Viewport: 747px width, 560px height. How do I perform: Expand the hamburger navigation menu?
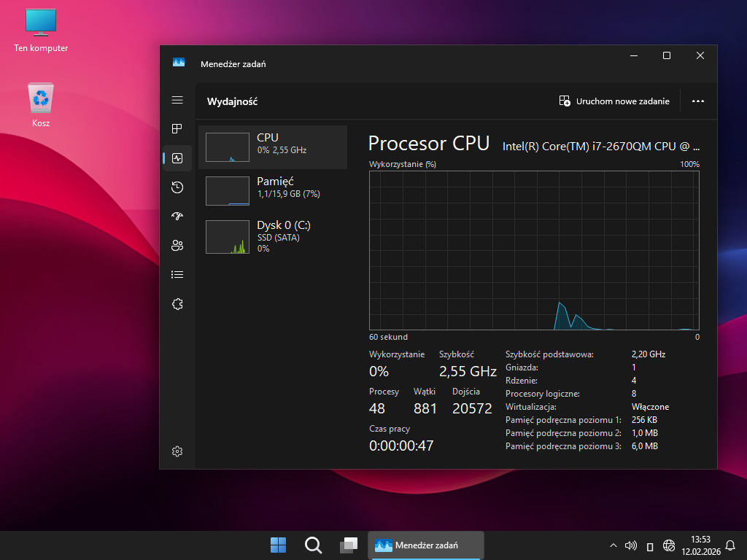coord(177,100)
